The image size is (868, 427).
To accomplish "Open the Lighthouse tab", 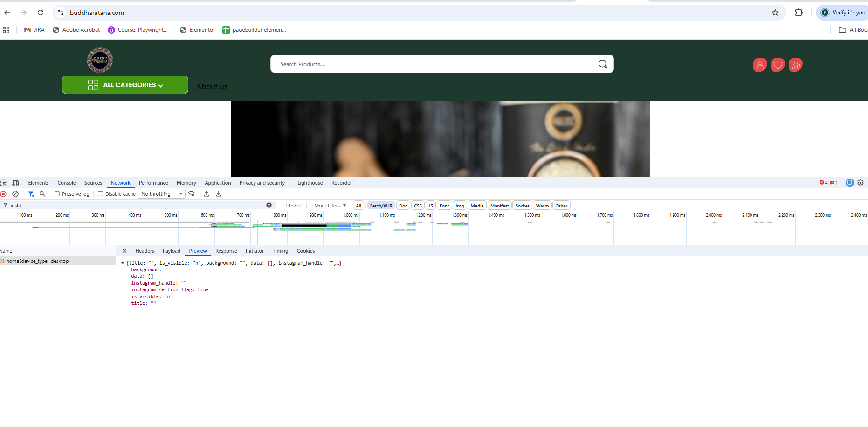I will click(x=310, y=183).
